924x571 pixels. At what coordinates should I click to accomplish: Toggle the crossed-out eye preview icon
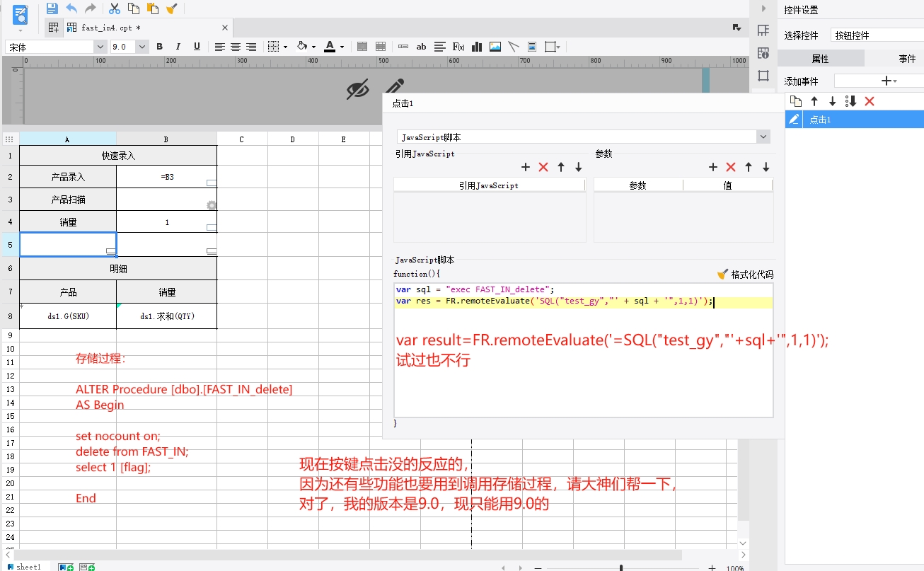358,90
